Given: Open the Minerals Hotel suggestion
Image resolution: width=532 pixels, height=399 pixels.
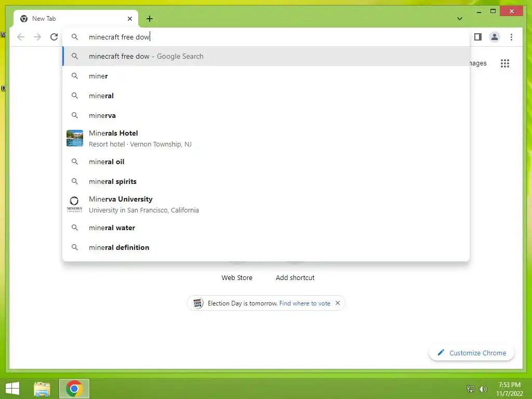Looking at the screenshot, I should (266, 138).
